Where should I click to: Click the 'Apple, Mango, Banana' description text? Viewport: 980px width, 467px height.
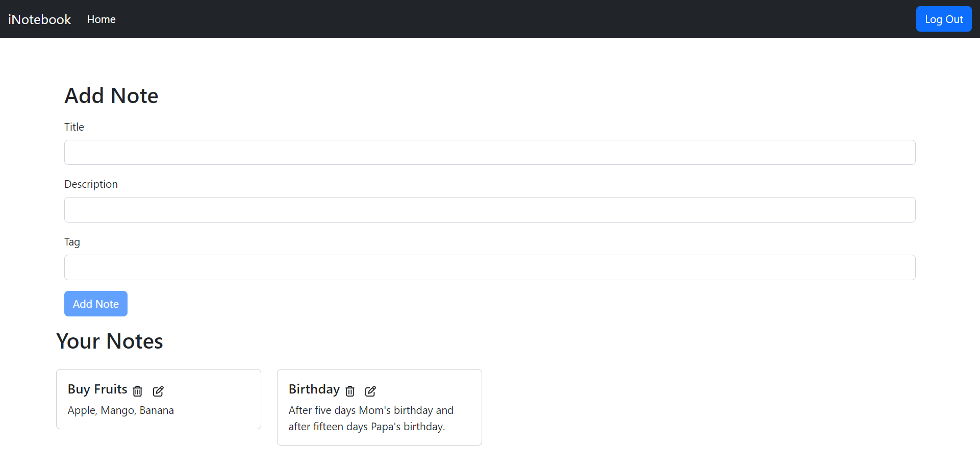pyautogui.click(x=120, y=410)
